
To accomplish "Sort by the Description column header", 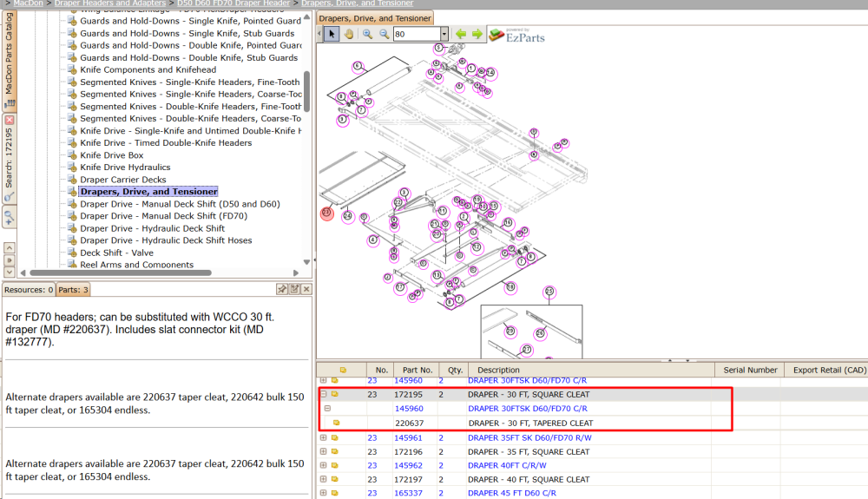I will click(590, 370).
